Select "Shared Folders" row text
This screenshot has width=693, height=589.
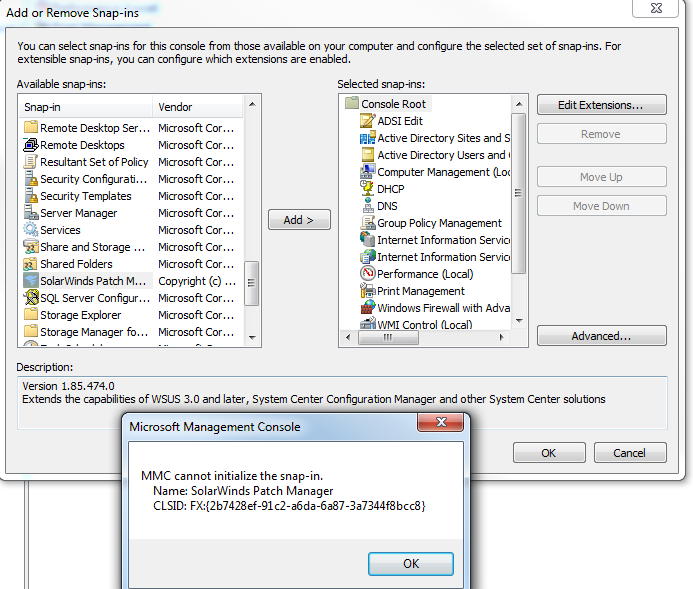coord(76,264)
